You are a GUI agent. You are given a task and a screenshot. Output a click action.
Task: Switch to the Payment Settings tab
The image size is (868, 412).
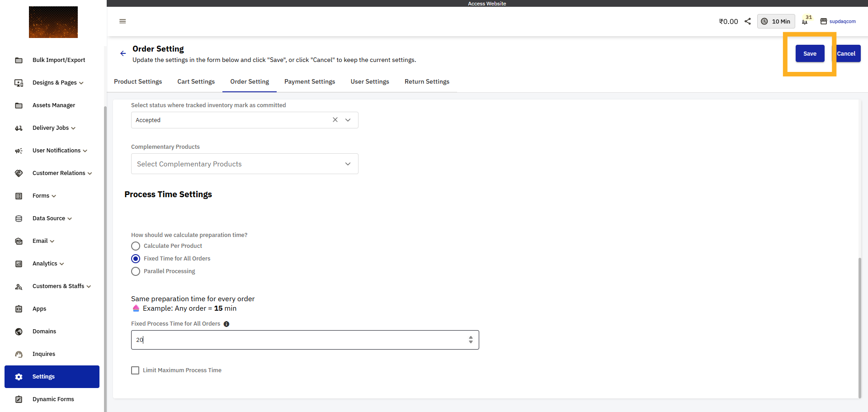310,81
